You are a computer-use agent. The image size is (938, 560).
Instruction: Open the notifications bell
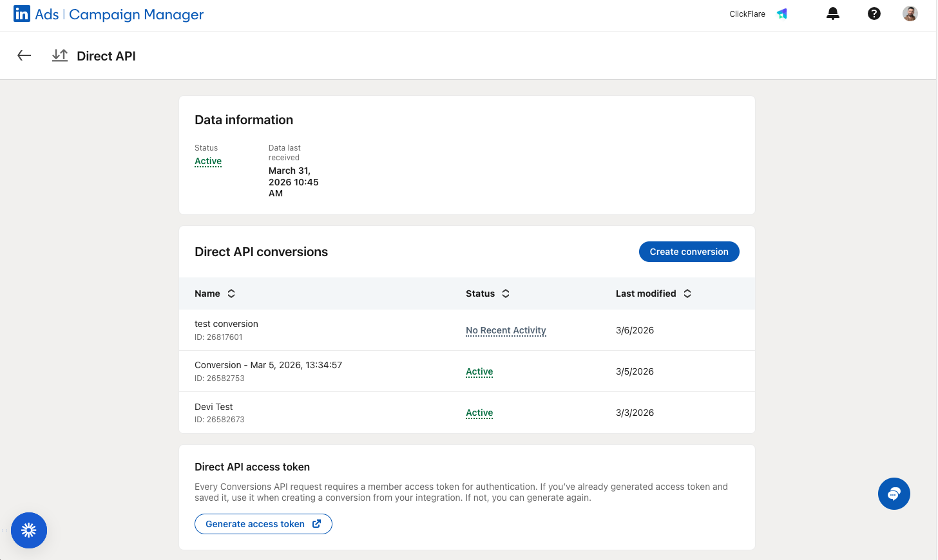click(x=833, y=14)
